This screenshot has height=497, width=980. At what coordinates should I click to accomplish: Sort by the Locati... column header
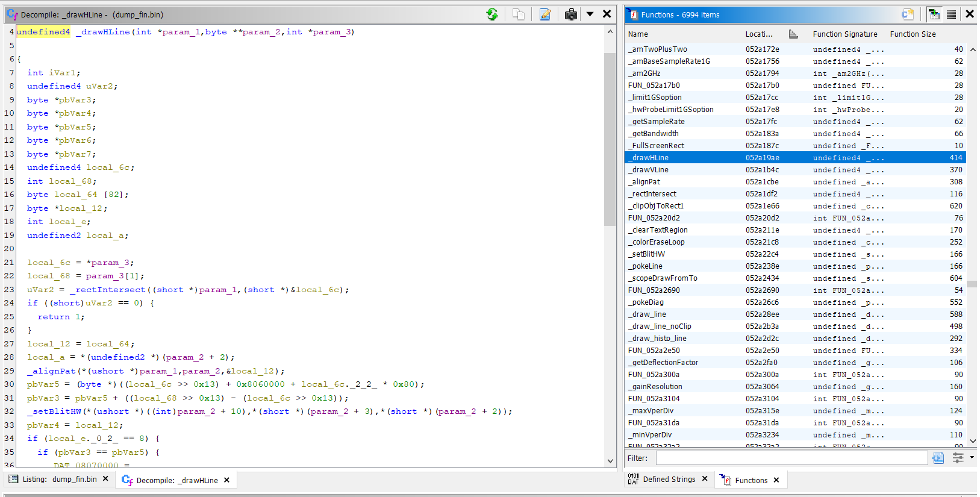click(759, 34)
